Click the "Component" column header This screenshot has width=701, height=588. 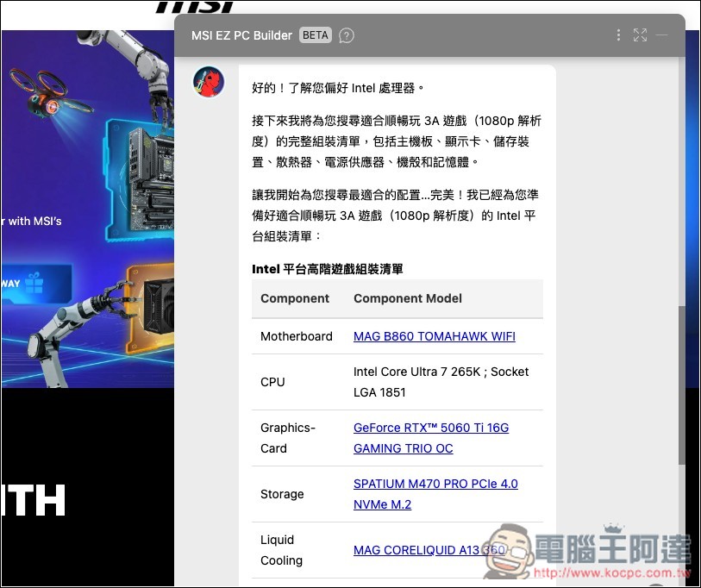pos(295,298)
